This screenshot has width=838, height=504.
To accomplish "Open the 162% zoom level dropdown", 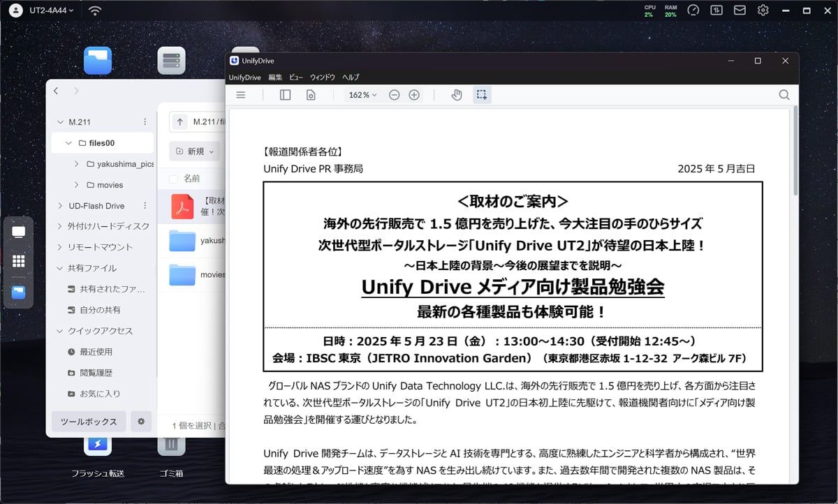I will [x=362, y=95].
